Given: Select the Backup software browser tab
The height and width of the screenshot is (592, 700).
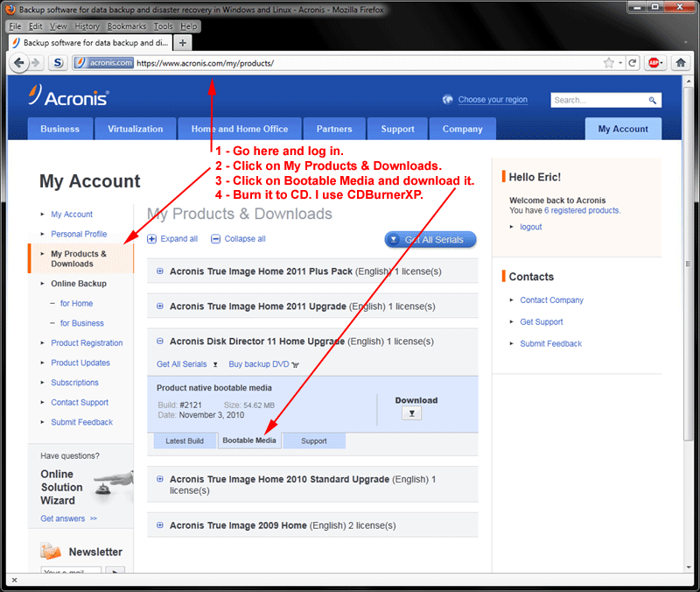Looking at the screenshot, I should coord(91,43).
